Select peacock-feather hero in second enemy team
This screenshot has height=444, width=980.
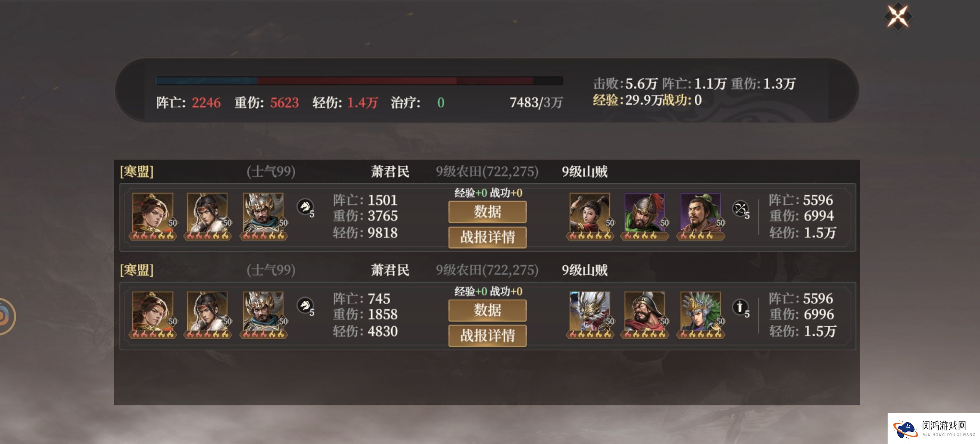click(x=701, y=315)
